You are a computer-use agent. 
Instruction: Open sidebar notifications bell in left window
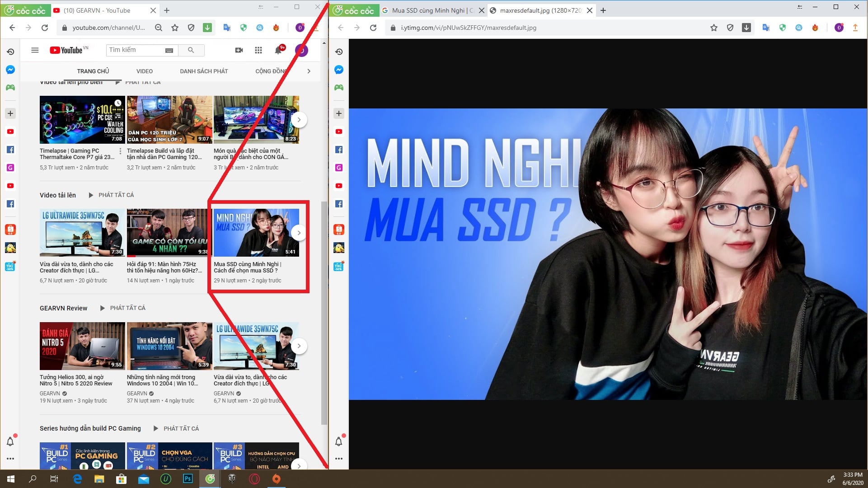pos(10,441)
